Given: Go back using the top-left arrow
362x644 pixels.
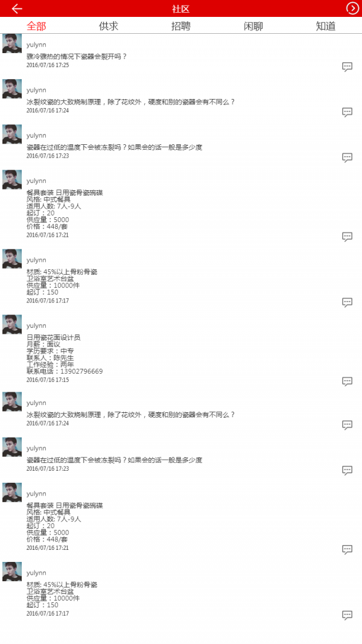Looking at the screenshot, I should point(17,8).
